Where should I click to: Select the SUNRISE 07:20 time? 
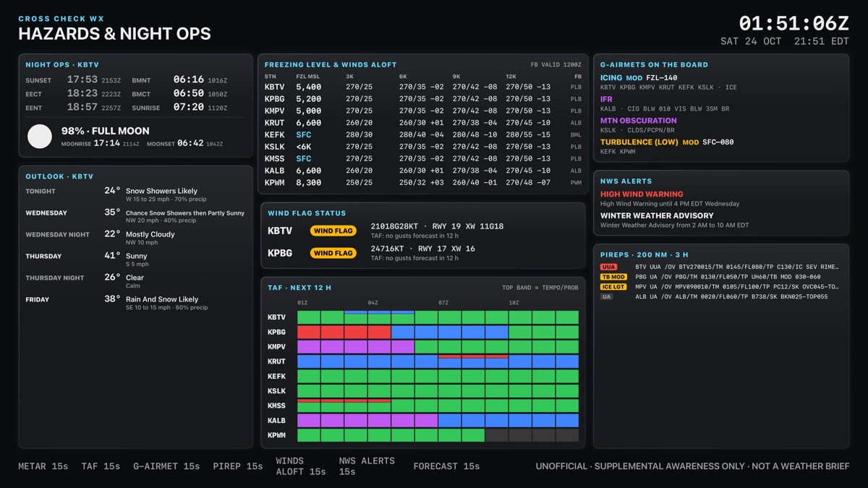point(188,107)
